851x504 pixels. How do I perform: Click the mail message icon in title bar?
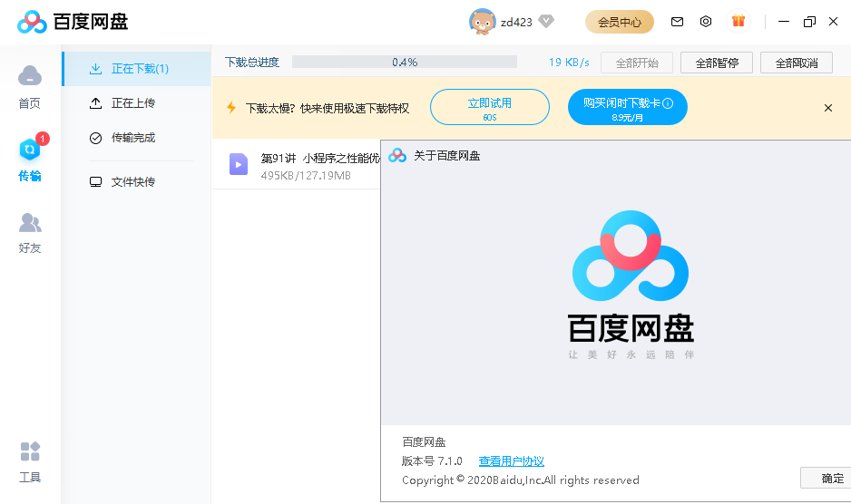pos(677,22)
